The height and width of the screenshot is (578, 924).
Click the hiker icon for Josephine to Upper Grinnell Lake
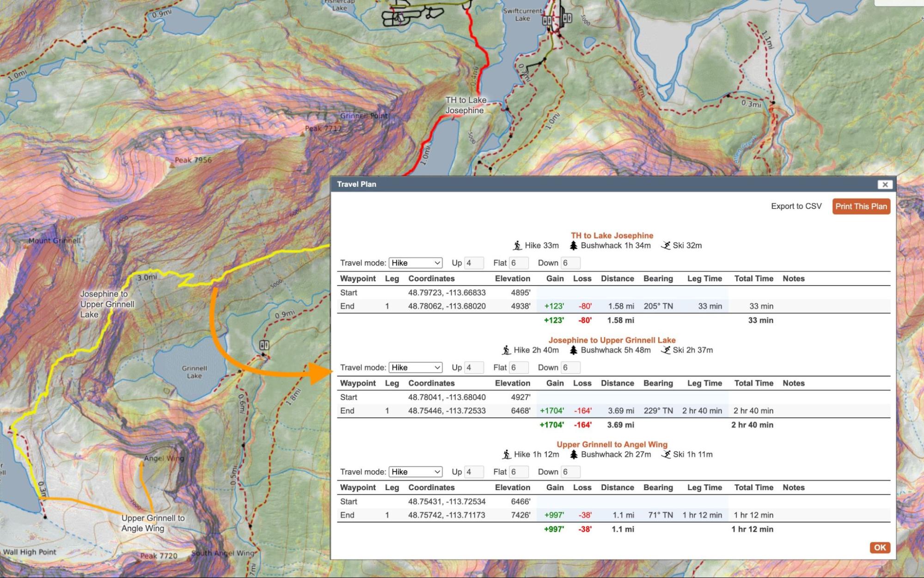506,350
